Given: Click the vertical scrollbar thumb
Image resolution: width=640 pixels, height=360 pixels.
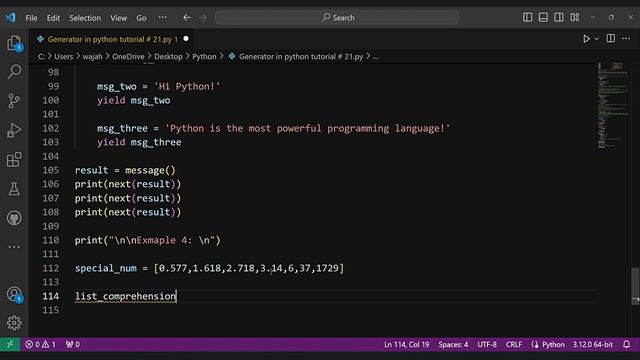Looking at the screenshot, I should (x=636, y=286).
